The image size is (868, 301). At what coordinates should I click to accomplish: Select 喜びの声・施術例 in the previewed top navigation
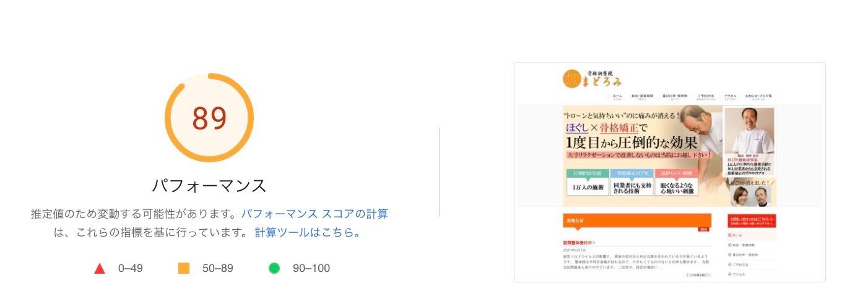tap(674, 97)
